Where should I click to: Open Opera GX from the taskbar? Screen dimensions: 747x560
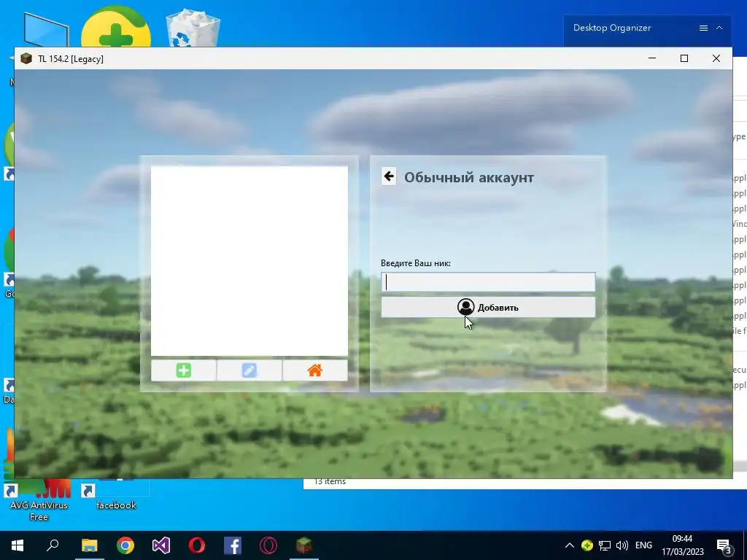tap(268, 545)
